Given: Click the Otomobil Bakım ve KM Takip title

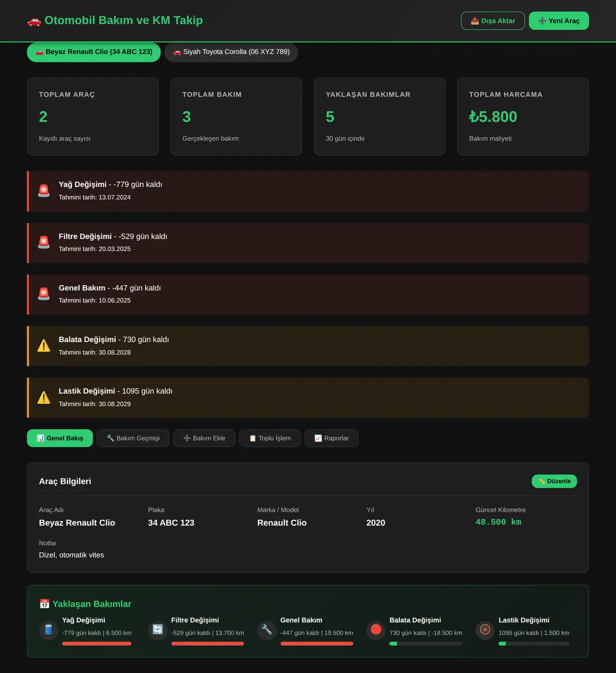Looking at the screenshot, I should (124, 21).
